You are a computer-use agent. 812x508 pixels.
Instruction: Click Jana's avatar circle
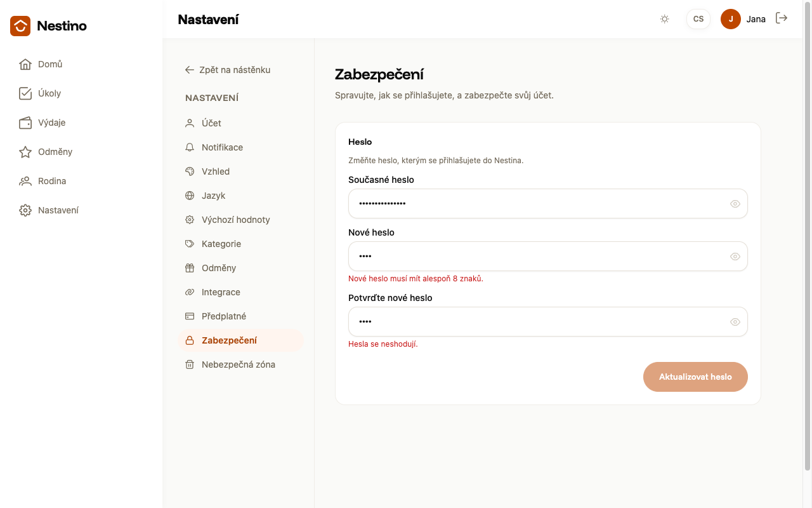731,19
